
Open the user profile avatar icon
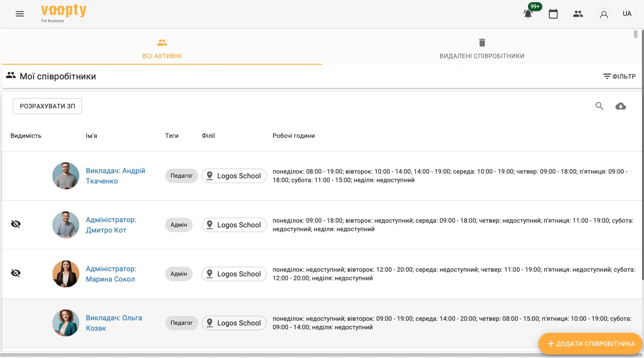tap(604, 14)
